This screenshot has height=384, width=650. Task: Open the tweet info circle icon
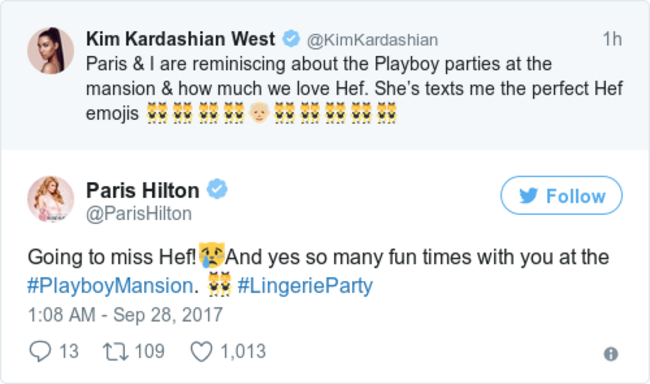pos(611,354)
